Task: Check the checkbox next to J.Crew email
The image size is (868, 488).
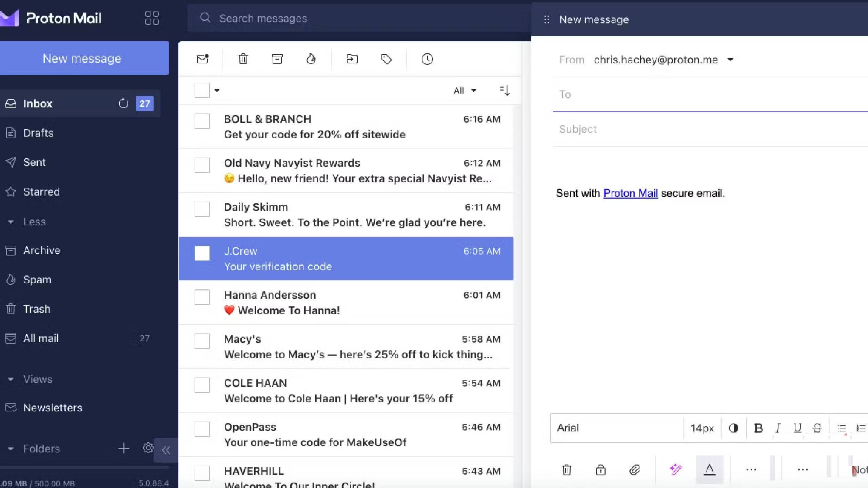Action: click(x=202, y=253)
